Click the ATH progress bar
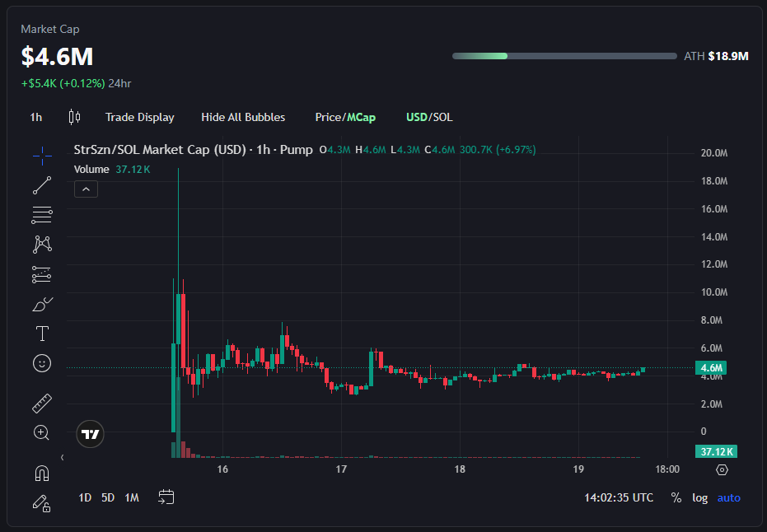The image size is (767, 532). pyautogui.click(x=564, y=56)
